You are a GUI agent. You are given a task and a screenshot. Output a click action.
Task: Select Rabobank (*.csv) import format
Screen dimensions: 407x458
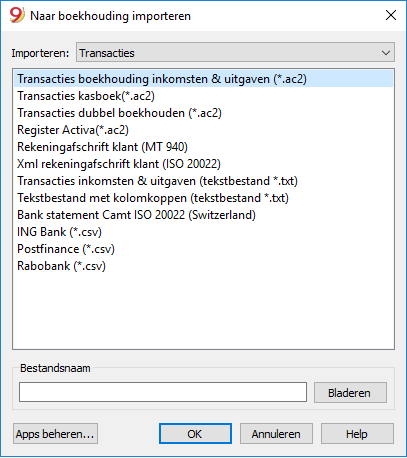(x=203, y=266)
